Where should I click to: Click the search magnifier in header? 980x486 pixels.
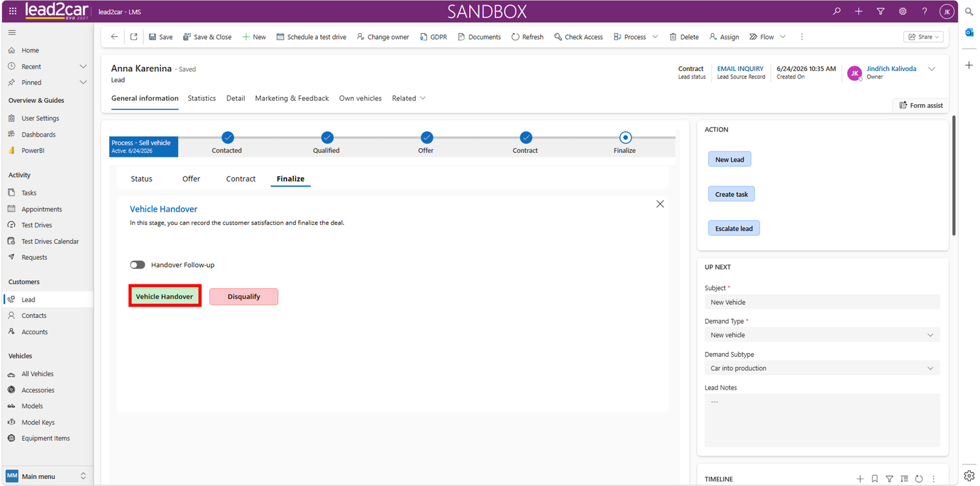point(837,11)
